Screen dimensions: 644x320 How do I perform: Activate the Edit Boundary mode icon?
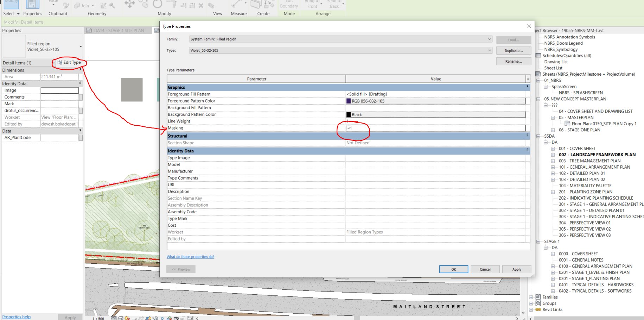(x=289, y=4)
